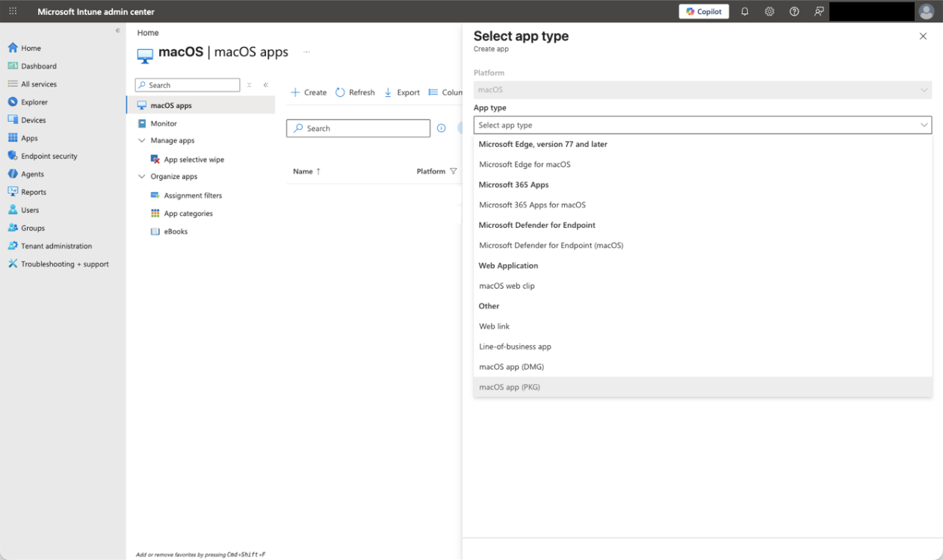Toggle the App type dropdown
Screen dimensions: 943x560
pyautogui.click(x=702, y=125)
